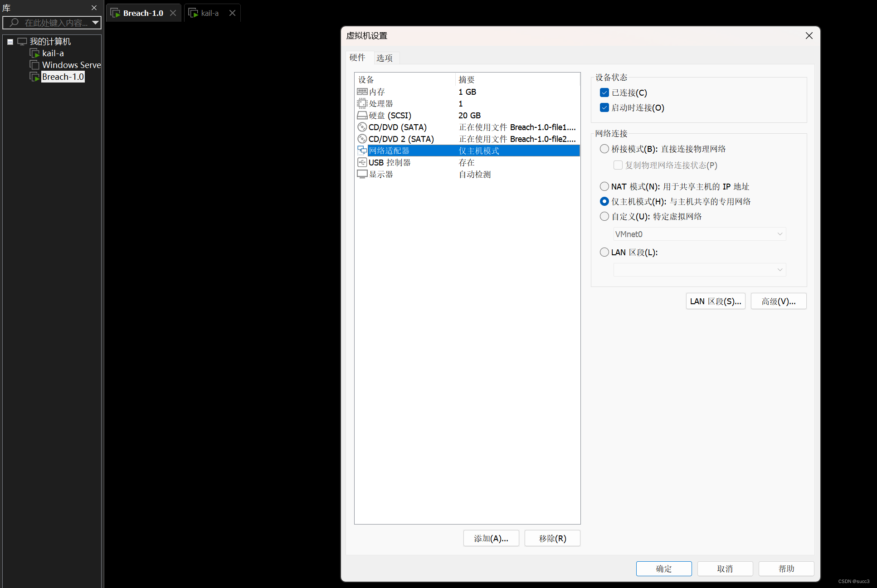Click the kail-a VM icon in library tree
The image size is (877, 588).
[x=35, y=53]
